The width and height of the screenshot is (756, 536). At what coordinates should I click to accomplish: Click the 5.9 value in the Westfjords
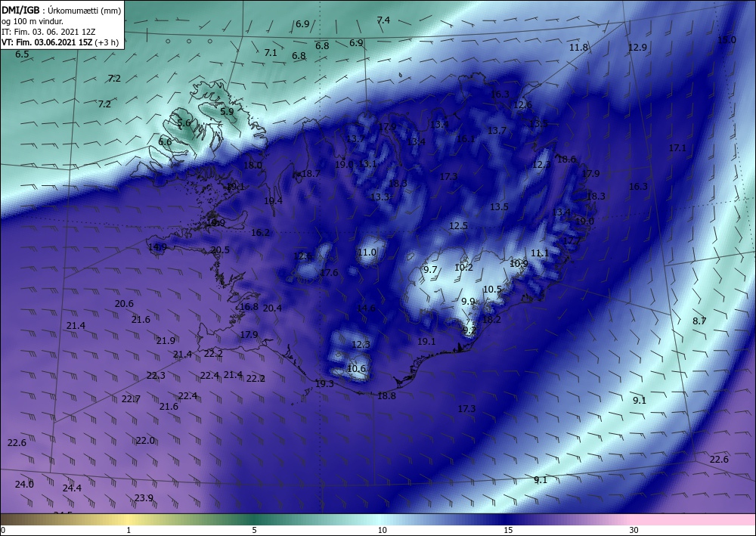coord(227,111)
